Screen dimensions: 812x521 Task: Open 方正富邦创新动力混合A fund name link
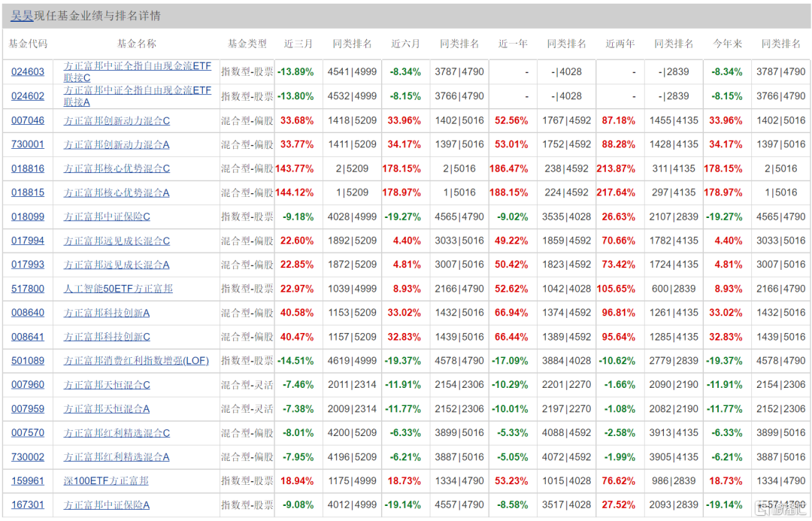click(x=117, y=144)
